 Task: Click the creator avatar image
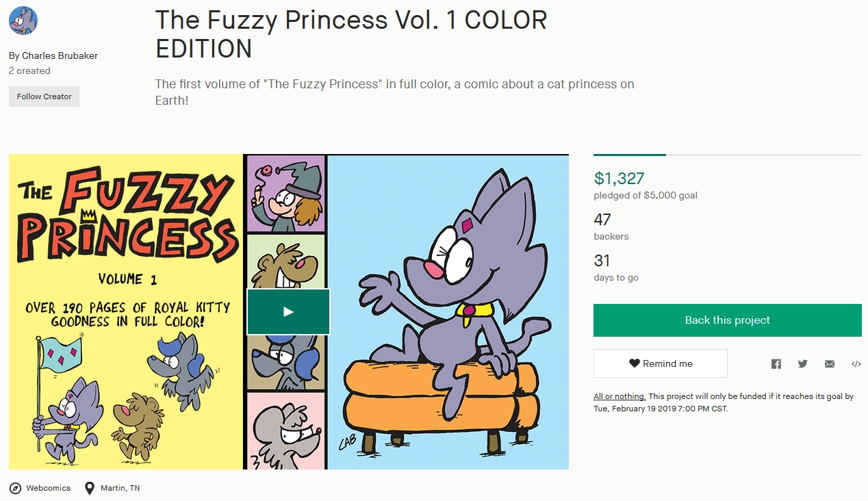(x=23, y=21)
